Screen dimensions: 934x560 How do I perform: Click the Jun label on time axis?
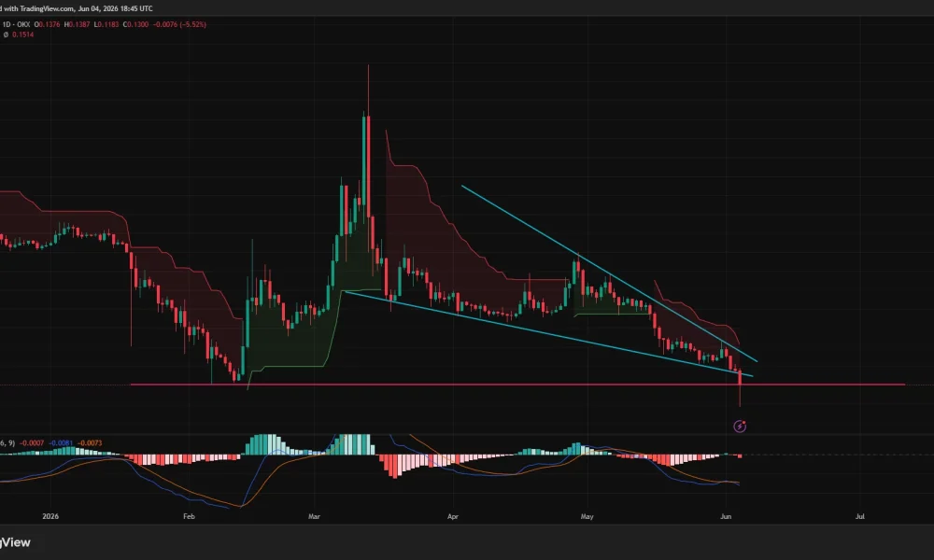point(726,516)
